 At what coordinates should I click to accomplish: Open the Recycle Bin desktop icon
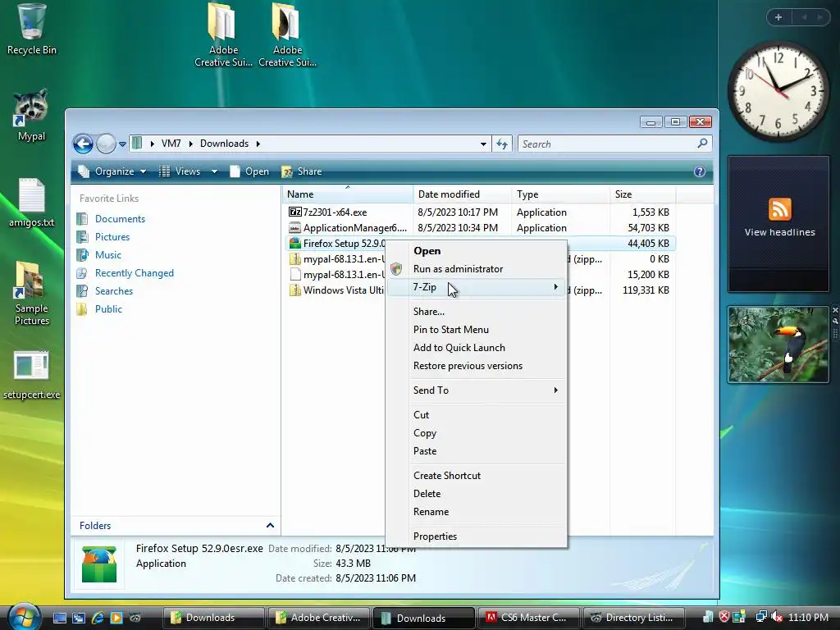31,30
